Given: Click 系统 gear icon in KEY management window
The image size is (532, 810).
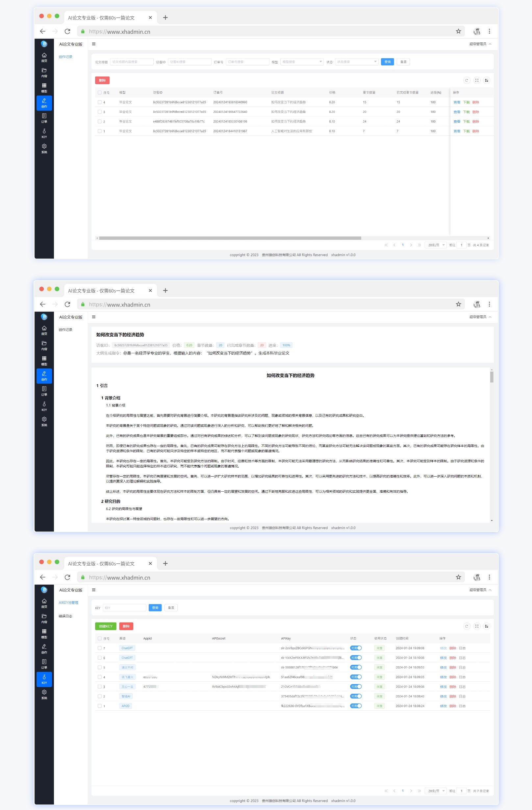Looking at the screenshot, I should pyautogui.click(x=44, y=694).
